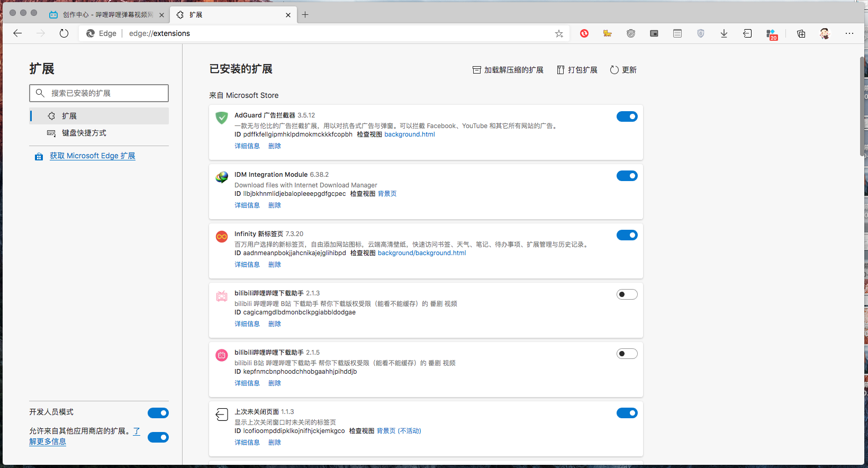Toggle off Infinity 新标签页 extension

pos(627,235)
